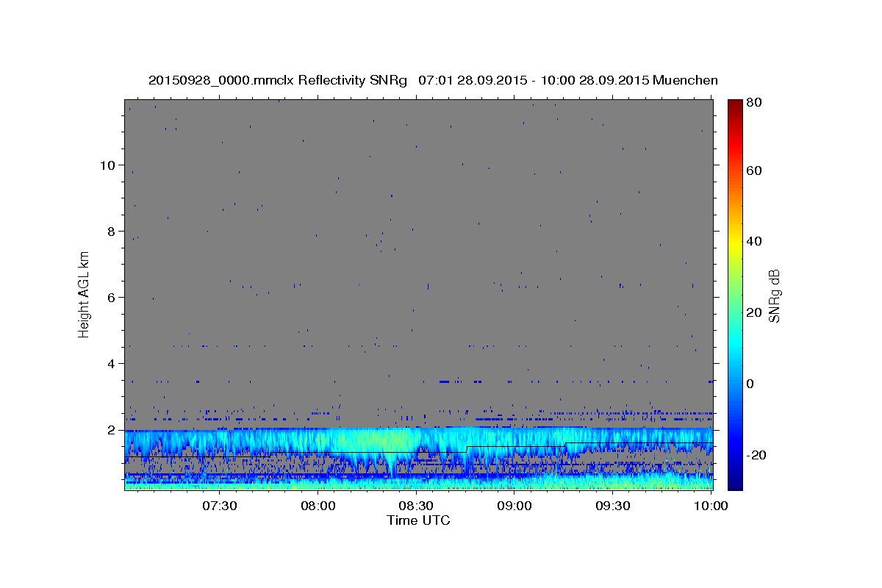Click the height tick label 8

[x=112, y=231]
